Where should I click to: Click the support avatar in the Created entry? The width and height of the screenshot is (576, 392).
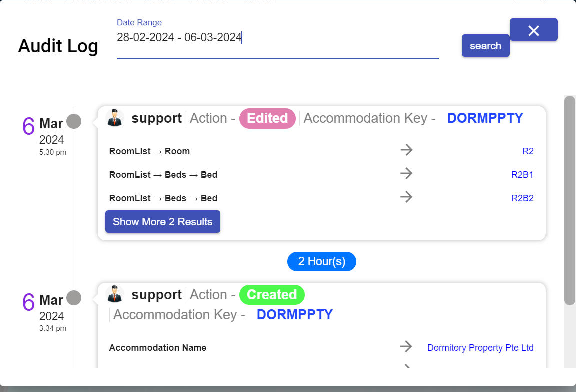115,294
